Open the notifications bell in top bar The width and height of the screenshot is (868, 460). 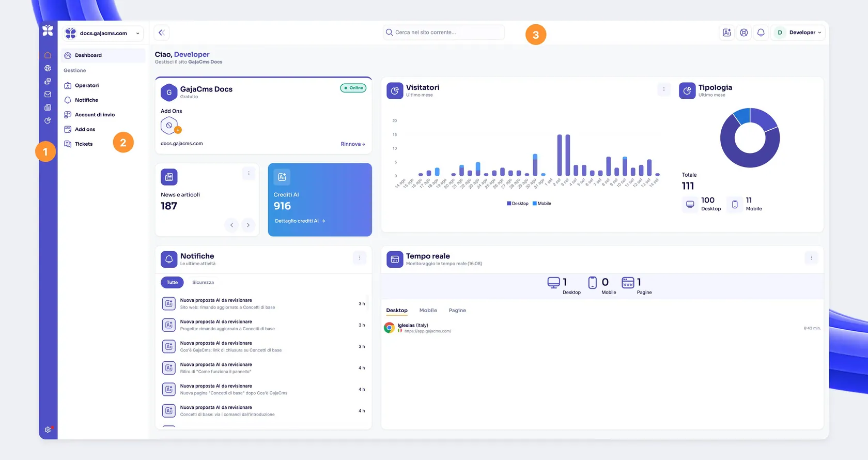pos(761,33)
